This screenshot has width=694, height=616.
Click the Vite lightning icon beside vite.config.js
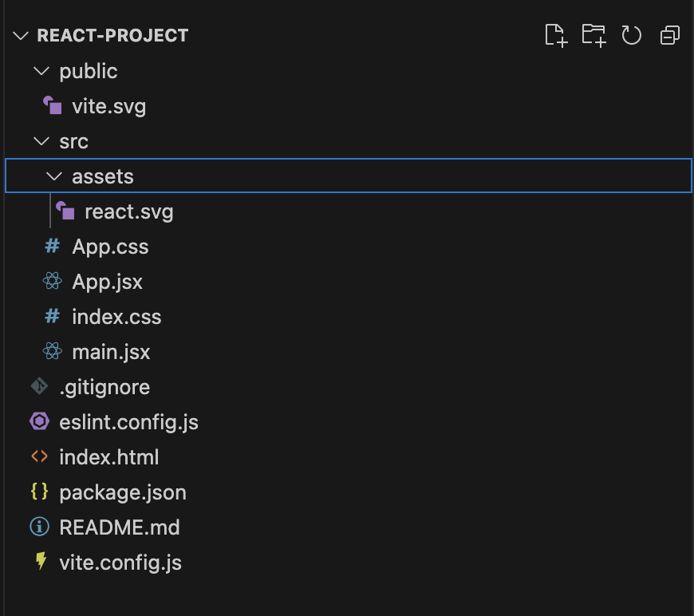pos(38,563)
